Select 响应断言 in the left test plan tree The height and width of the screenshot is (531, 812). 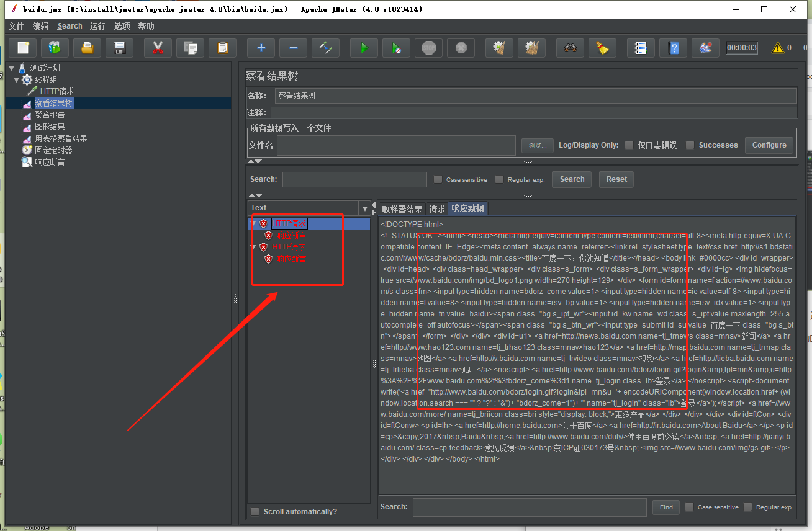point(50,162)
